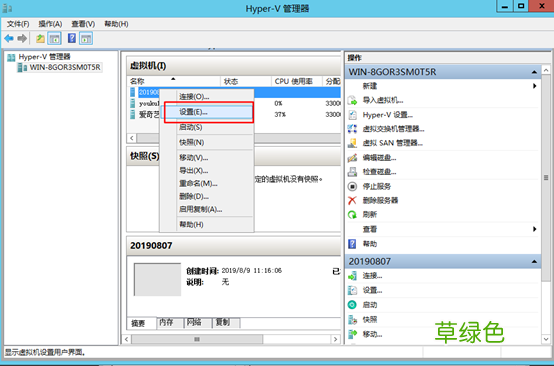The height and width of the screenshot is (366, 554).
Task: Select the youku virtual machine row icon
Action: [x=132, y=103]
